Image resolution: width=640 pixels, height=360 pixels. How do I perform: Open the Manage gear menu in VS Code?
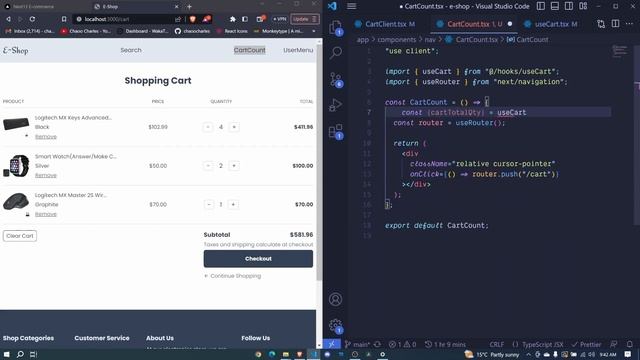click(336, 326)
